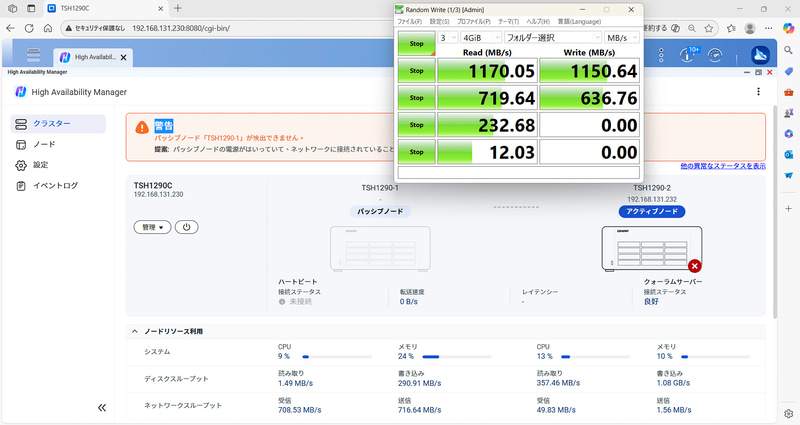Open the QTS vertical dots menu
Image resolution: width=800 pixels, height=425 pixels.
point(661,55)
